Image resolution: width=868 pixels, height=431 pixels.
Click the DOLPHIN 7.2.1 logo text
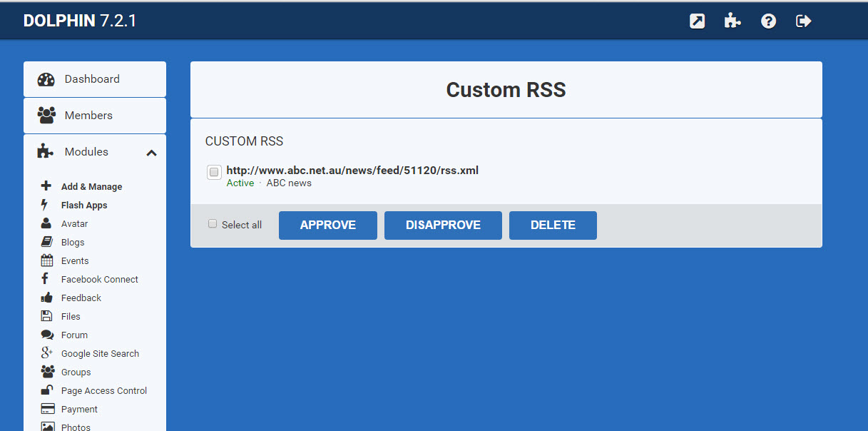point(80,21)
